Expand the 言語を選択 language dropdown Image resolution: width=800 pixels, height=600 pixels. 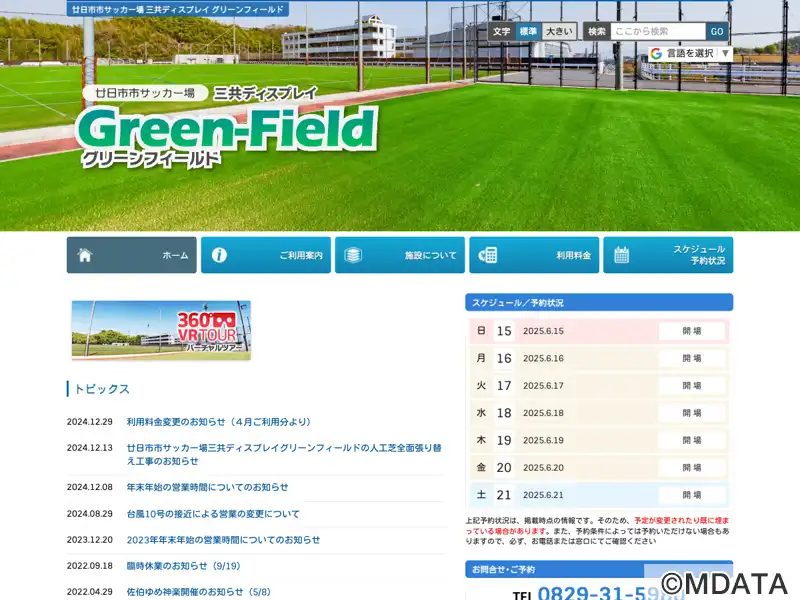[690, 54]
